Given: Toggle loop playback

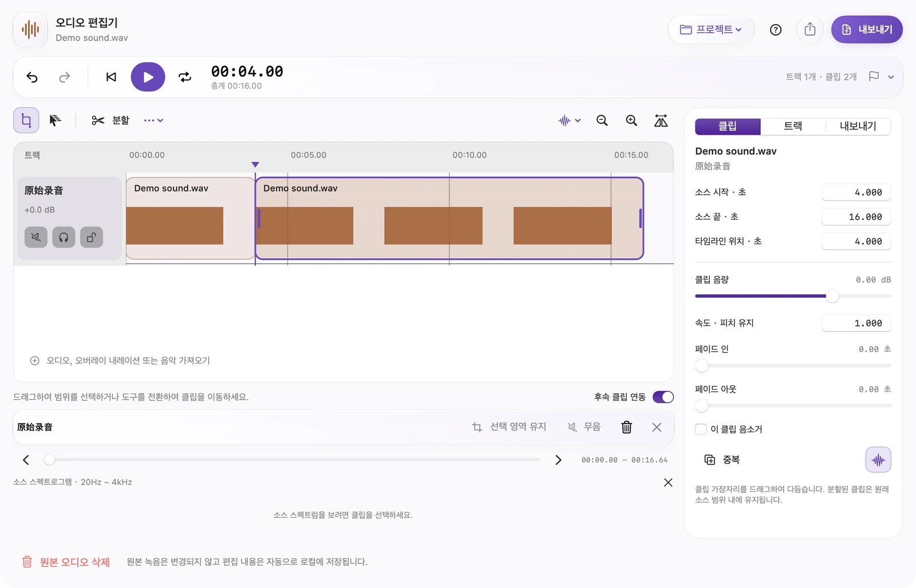Looking at the screenshot, I should pyautogui.click(x=185, y=77).
